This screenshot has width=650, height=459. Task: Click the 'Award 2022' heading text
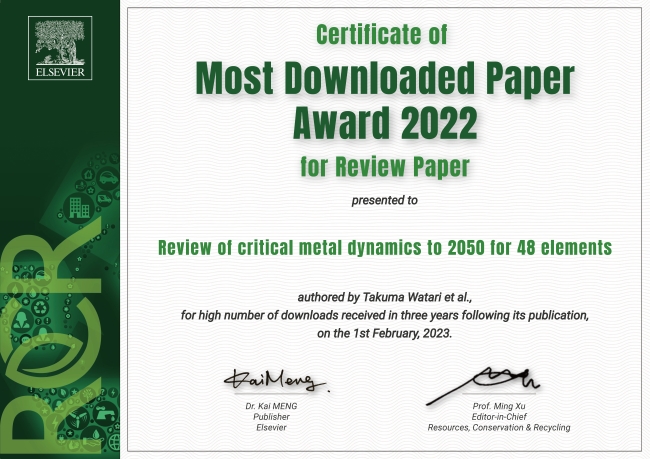(384, 123)
